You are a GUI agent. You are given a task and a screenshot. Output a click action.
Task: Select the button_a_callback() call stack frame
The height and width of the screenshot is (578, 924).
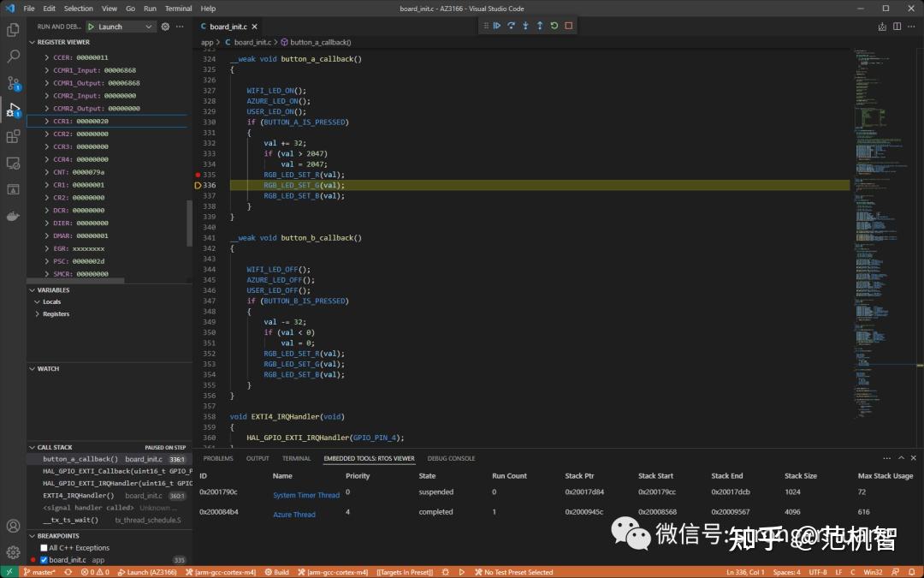110,459
